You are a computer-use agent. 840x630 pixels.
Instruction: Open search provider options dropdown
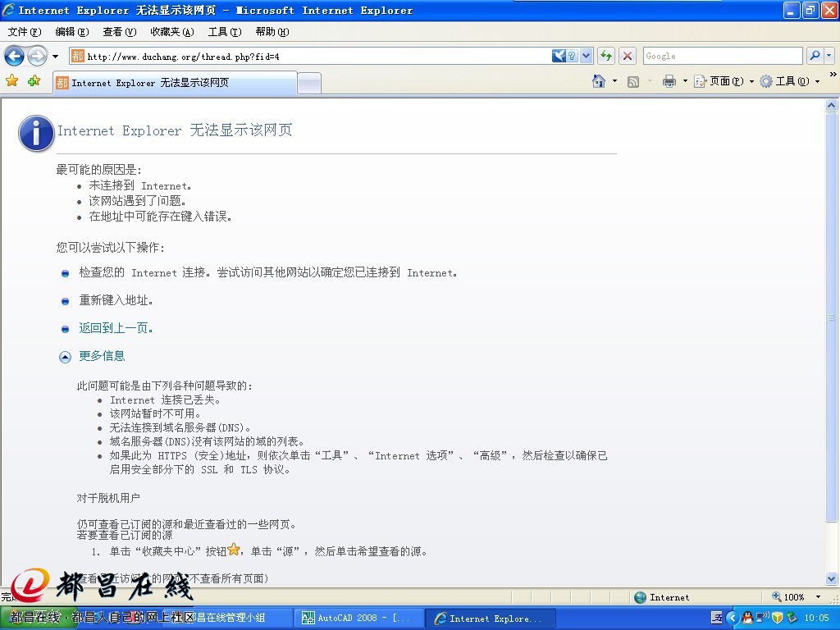pos(829,56)
